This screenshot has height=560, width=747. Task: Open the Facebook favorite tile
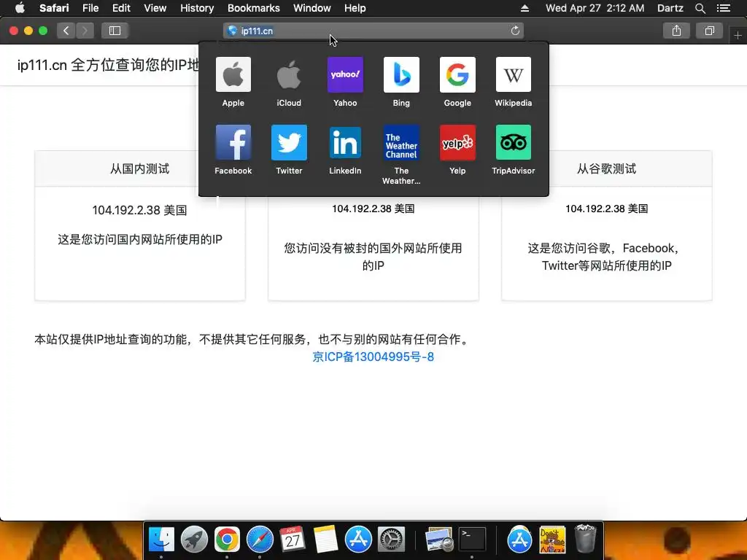click(x=233, y=142)
